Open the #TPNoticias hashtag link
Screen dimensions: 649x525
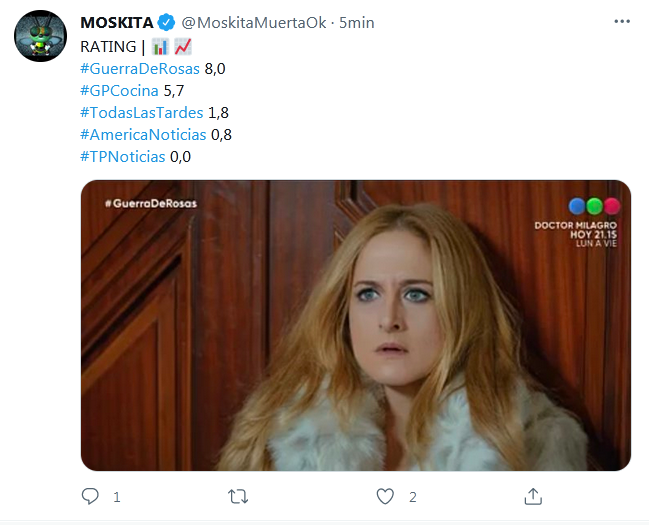pos(123,157)
